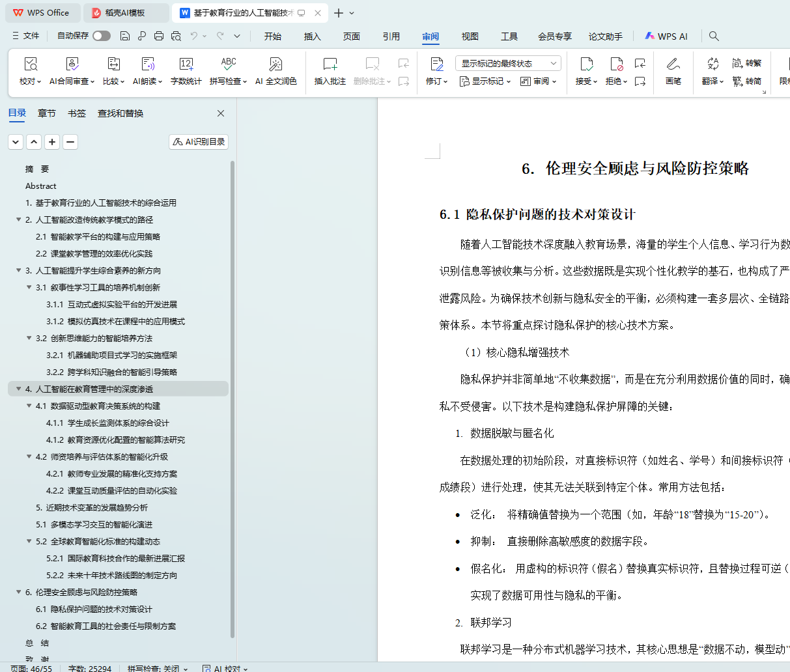The width and height of the screenshot is (790, 672).
Task: Toggle the 自动保存 autosave switch
Action: [101, 36]
